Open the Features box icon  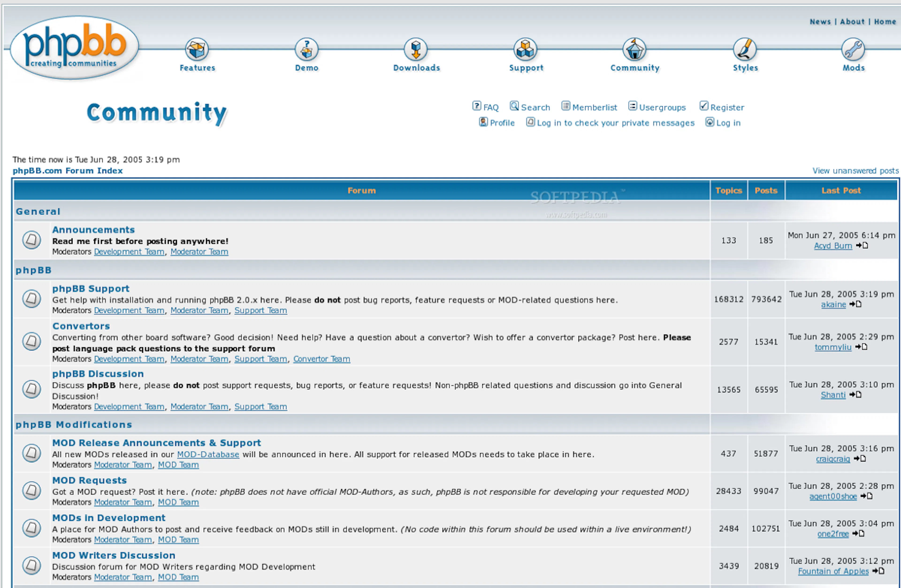(197, 49)
